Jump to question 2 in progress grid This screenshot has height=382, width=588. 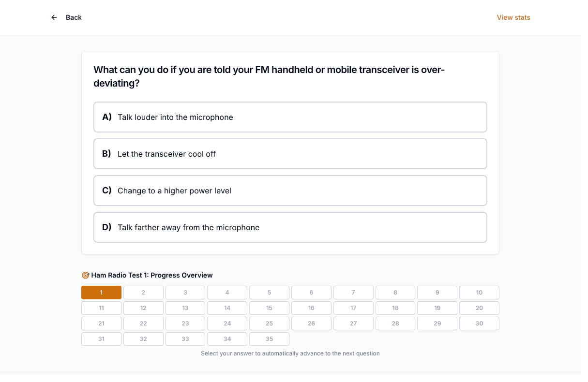click(143, 293)
